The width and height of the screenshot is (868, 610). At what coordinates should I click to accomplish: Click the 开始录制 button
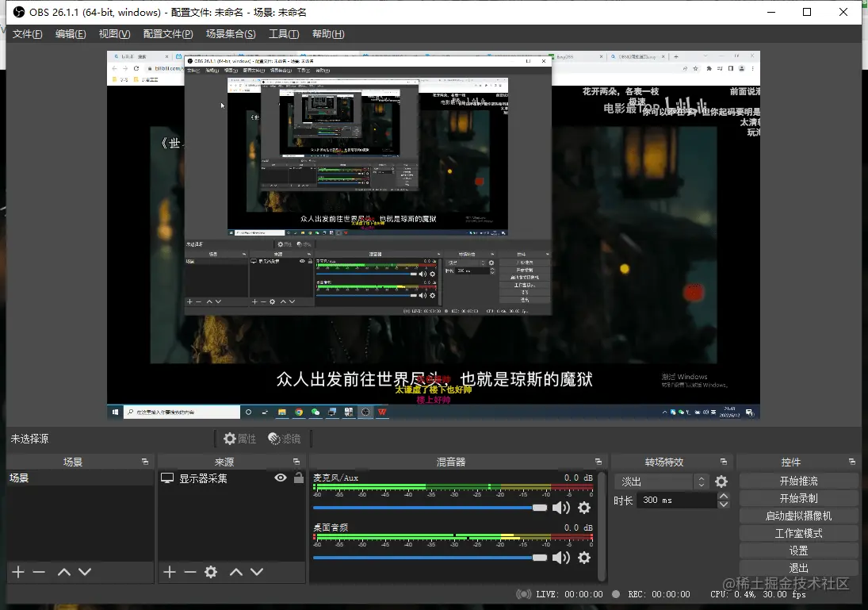coord(798,498)
